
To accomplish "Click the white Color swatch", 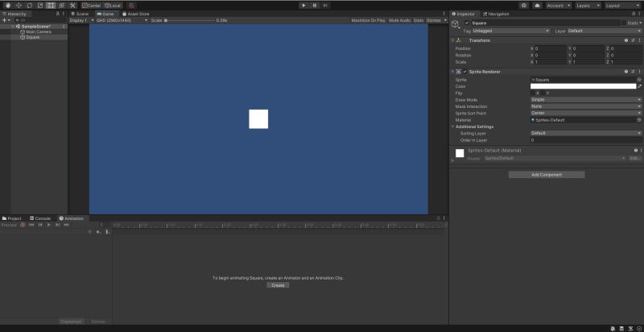I will (583, 86).
